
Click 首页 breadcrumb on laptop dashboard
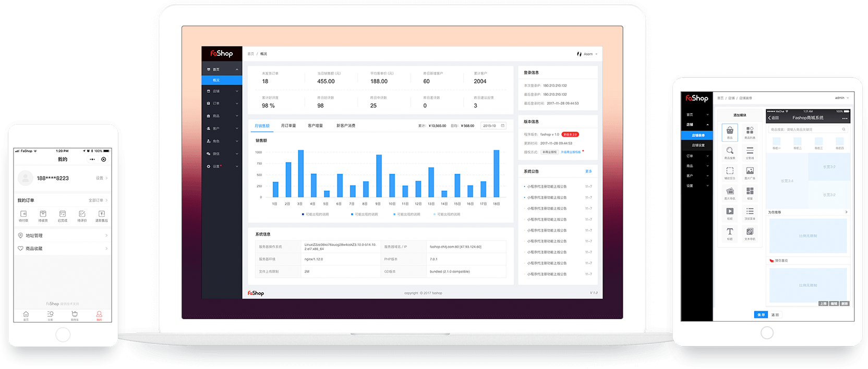point(251,54)
